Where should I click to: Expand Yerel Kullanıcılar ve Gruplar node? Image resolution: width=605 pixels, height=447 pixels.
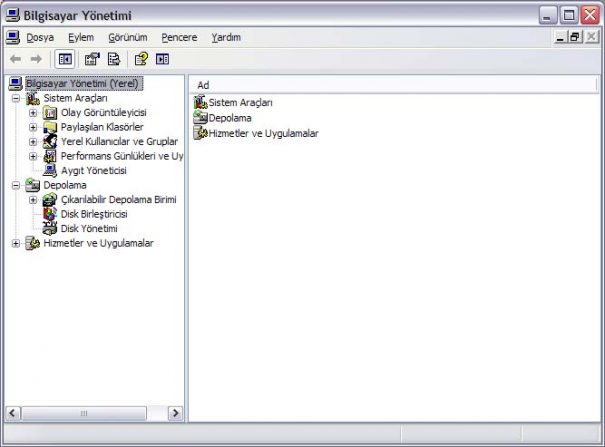coord(33,142)
